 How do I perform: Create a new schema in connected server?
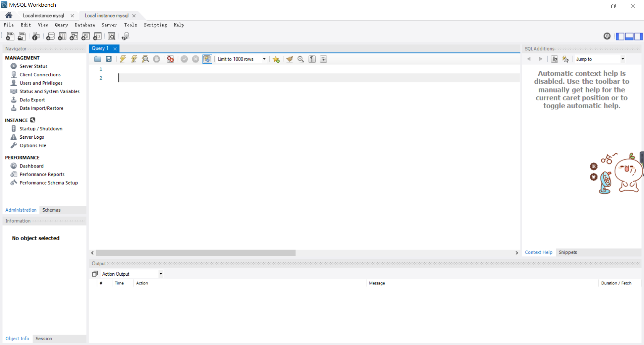tap(50, 36)
